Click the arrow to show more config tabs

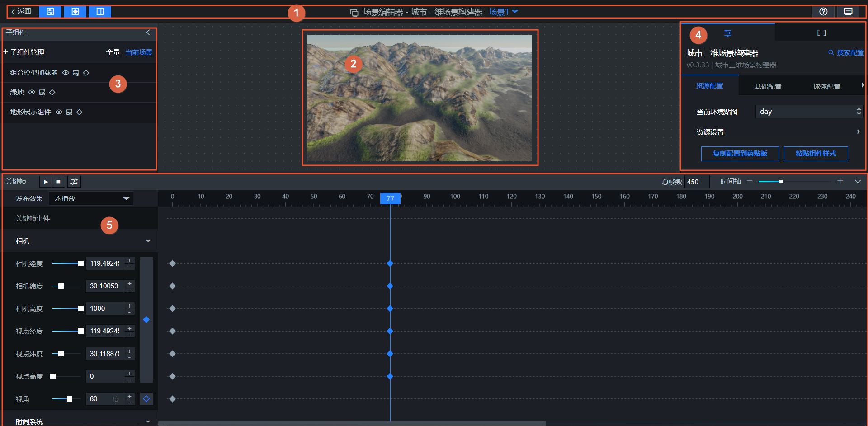(862, 85)
